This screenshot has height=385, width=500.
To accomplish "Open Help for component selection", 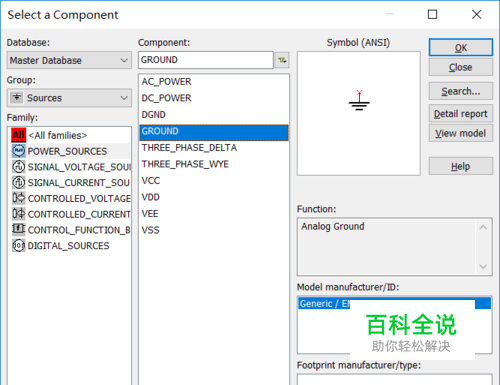I will click(x=461, y=166).
